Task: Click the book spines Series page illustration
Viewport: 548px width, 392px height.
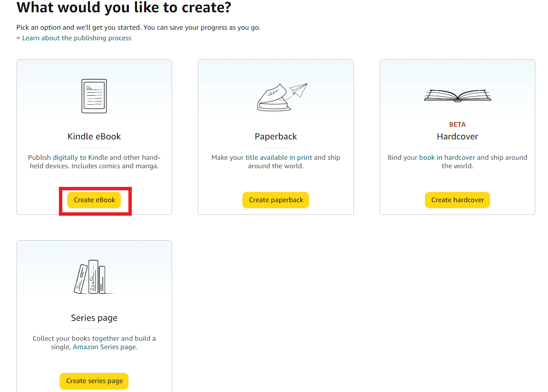Action: [94, 275]
